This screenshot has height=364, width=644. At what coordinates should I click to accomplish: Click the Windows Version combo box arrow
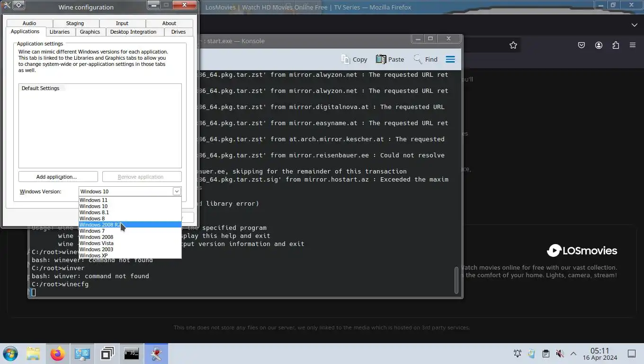(x=177, y=191)
